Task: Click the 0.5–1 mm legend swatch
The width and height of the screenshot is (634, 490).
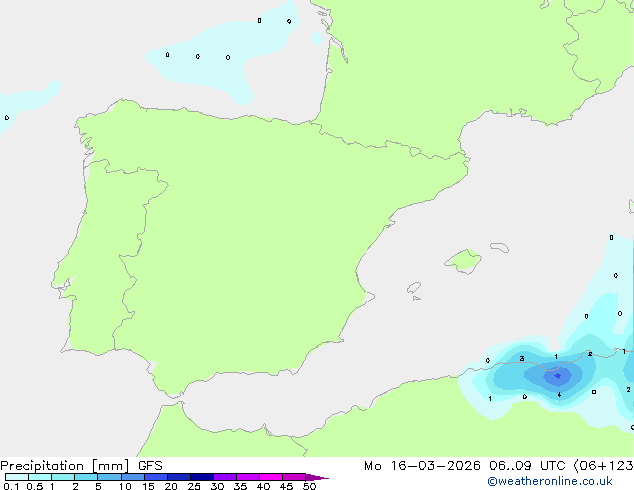Action: click(x=40, y=477)
